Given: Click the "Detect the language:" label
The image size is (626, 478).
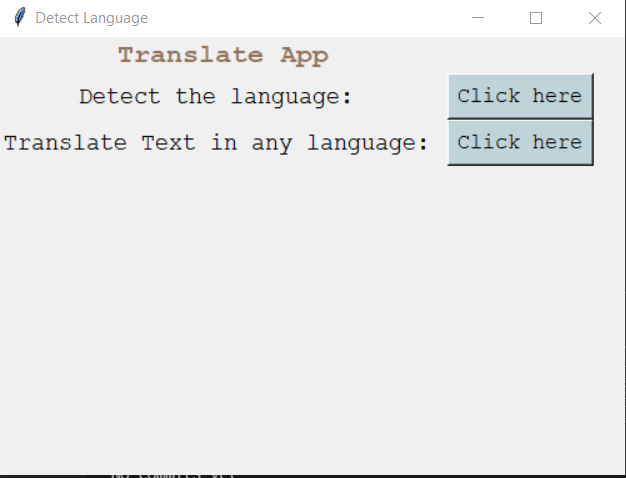Looking at the screenshot, I should (215, 97).
